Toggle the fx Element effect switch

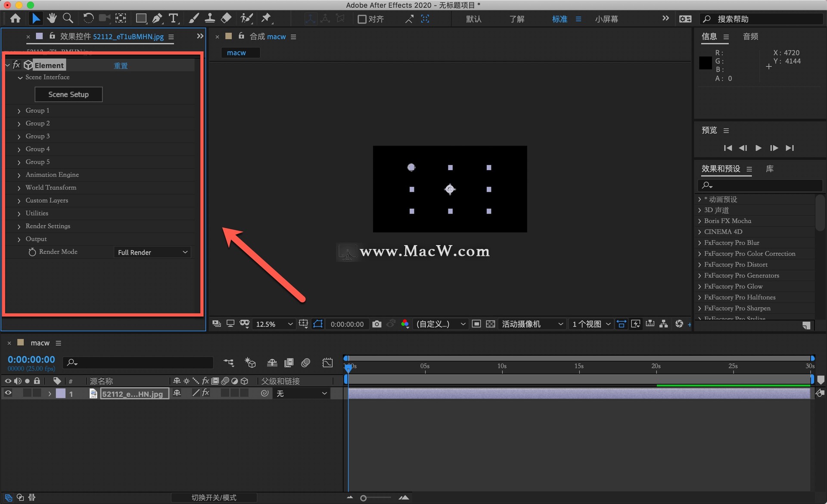coord(16,65)
